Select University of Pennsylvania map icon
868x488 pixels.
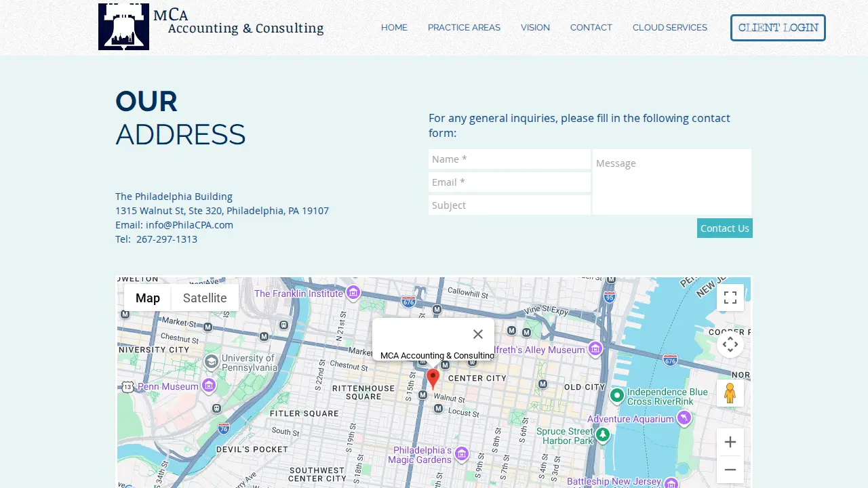212,361
